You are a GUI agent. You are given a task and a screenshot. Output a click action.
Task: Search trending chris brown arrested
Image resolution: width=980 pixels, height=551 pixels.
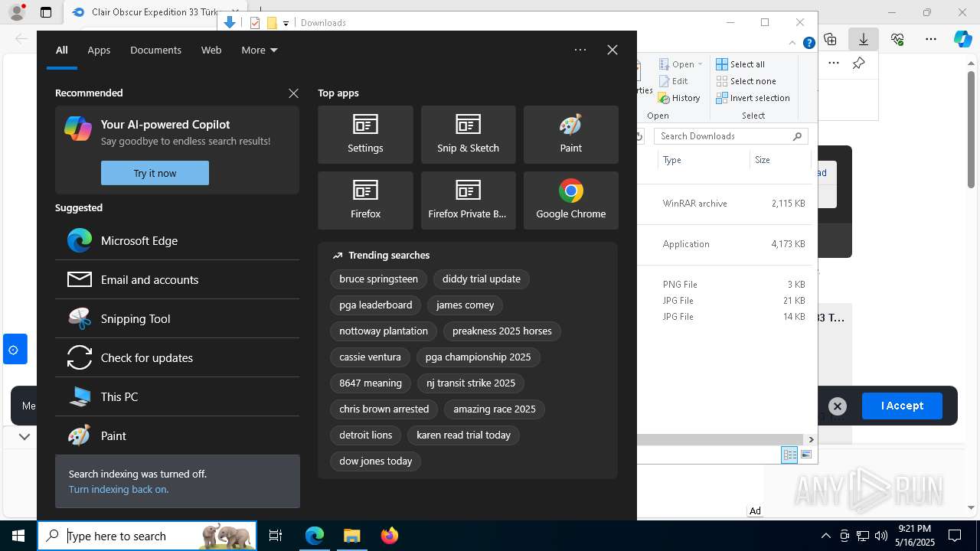384,409
